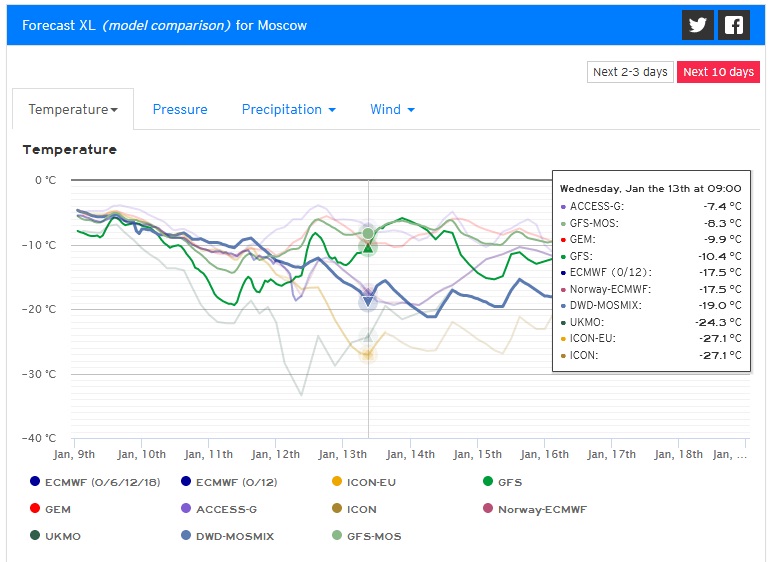Toggle ECMWF (0/6/12/18) series in legend
The image size is (772, 562).
(95, 482)
